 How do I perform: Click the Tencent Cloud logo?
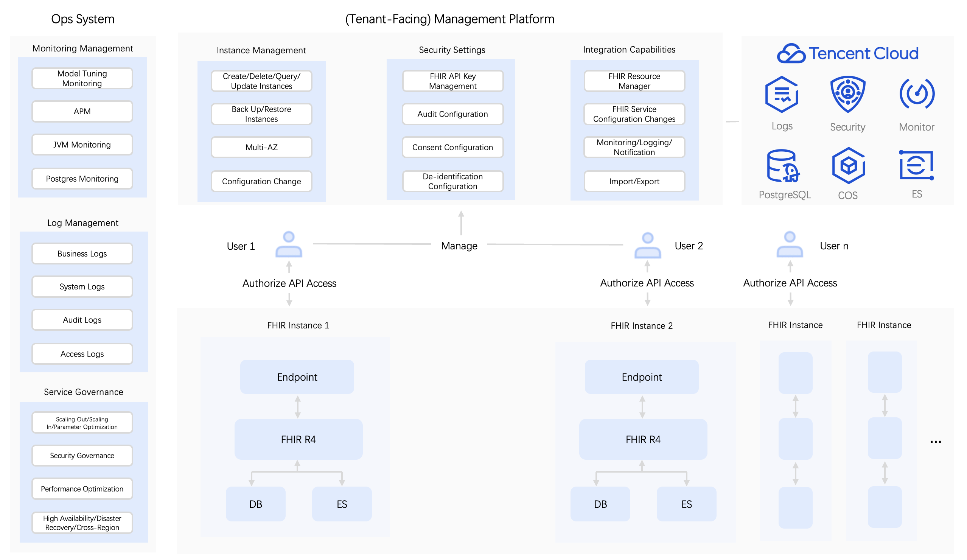pos(848,53)
